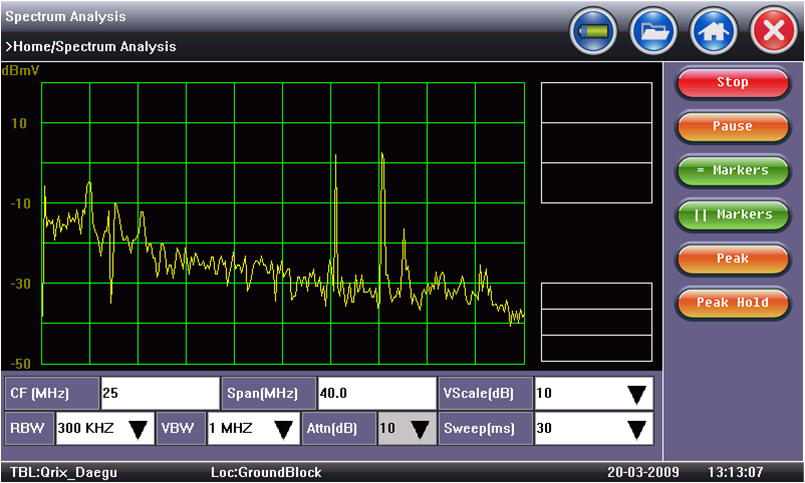Select the VBW label
The image size is (805, 483).
pyautogui.click(x=181, y=429)
